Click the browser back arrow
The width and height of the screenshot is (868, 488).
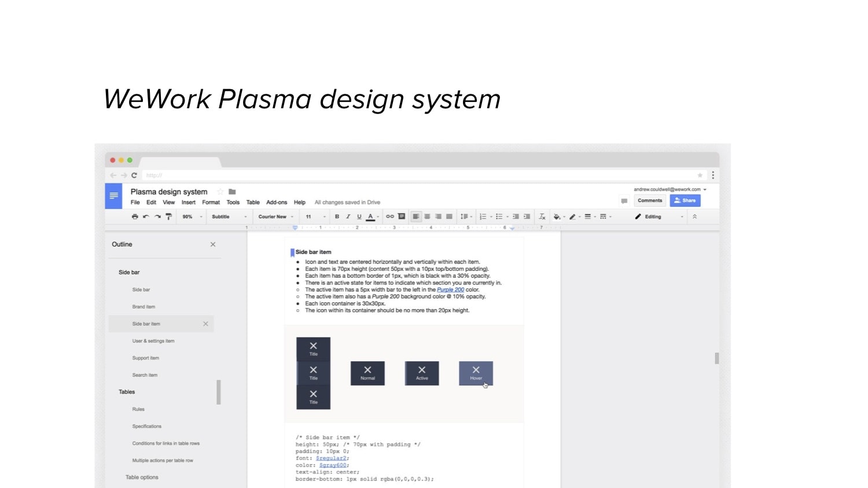[x=113, y=175]
